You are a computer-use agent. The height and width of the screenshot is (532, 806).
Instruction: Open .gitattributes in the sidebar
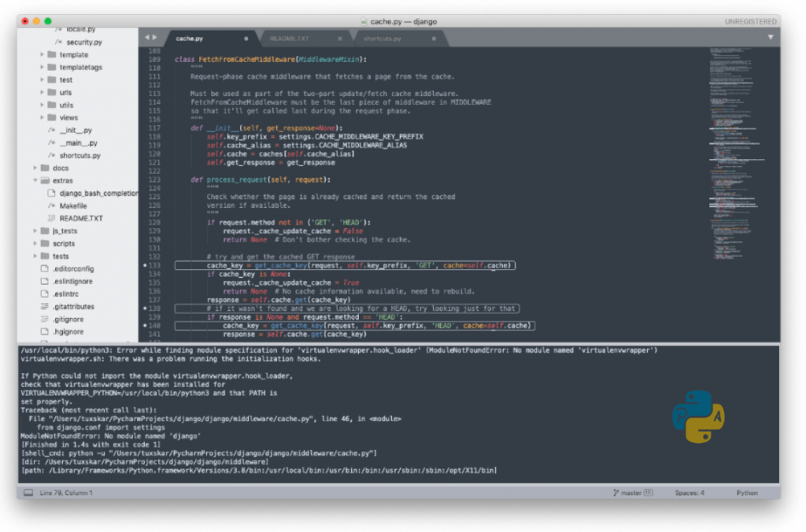tap(73, 307)
